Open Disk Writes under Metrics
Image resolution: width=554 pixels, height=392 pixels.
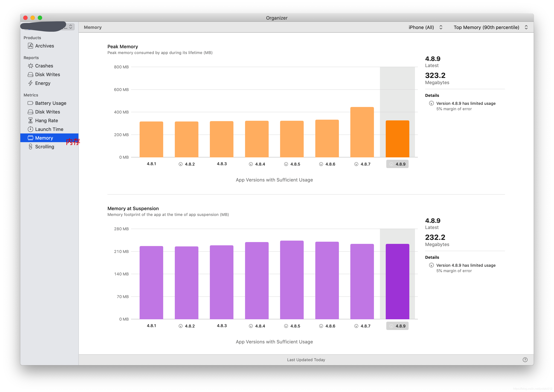coord(47,112)
